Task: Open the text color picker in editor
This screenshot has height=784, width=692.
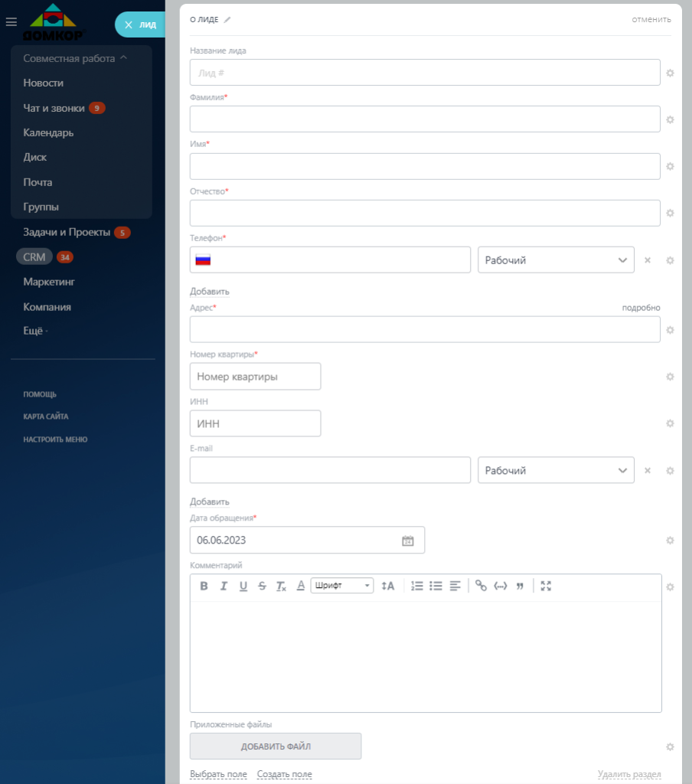Action: (x=301, y=586)
